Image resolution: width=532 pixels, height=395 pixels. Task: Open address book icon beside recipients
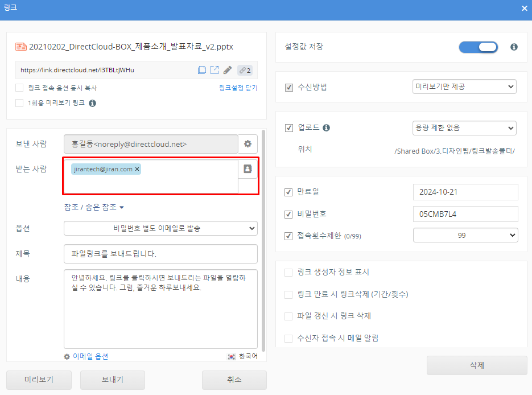coord(248,169)
